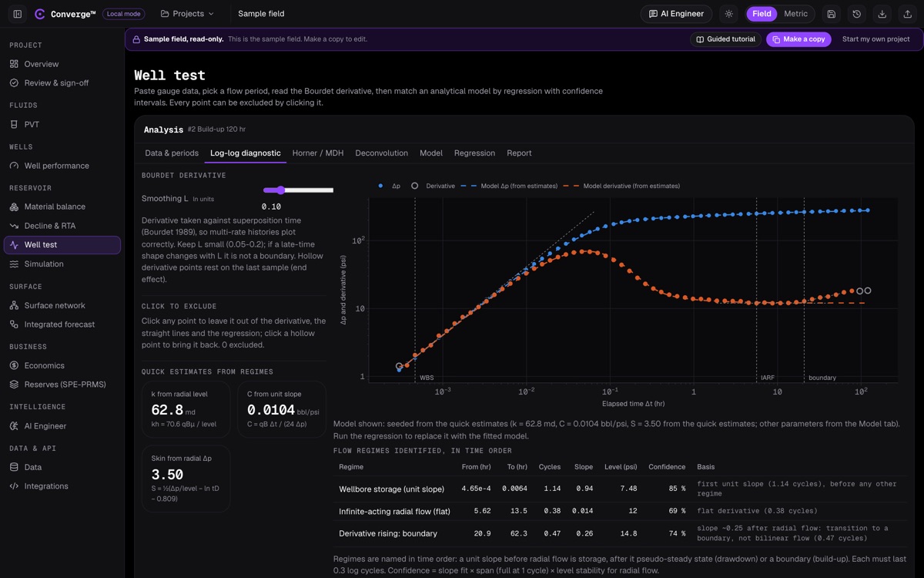Image resolution: width=924 pixels, height=578 pixels.
Task: Hide the Model derivative (from estimates) legend series
Action: tap(621, 186)
